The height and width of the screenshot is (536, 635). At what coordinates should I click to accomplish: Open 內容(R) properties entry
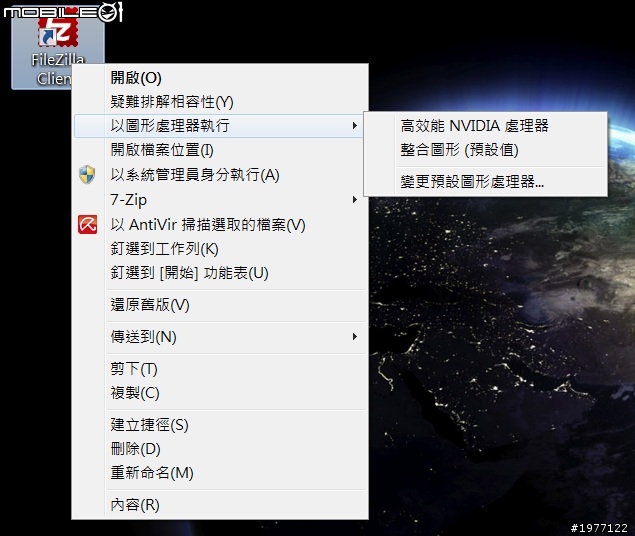point(220,504)
